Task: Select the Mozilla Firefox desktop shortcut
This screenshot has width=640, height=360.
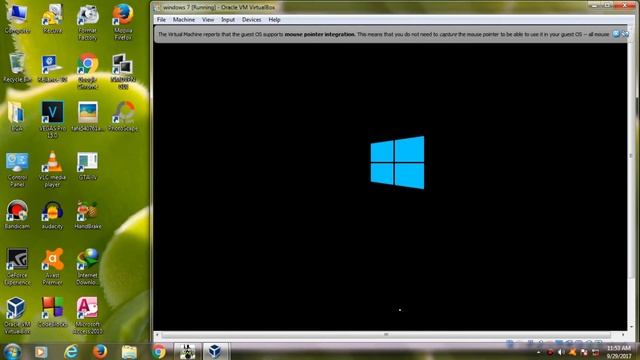Action: (123, 22)
